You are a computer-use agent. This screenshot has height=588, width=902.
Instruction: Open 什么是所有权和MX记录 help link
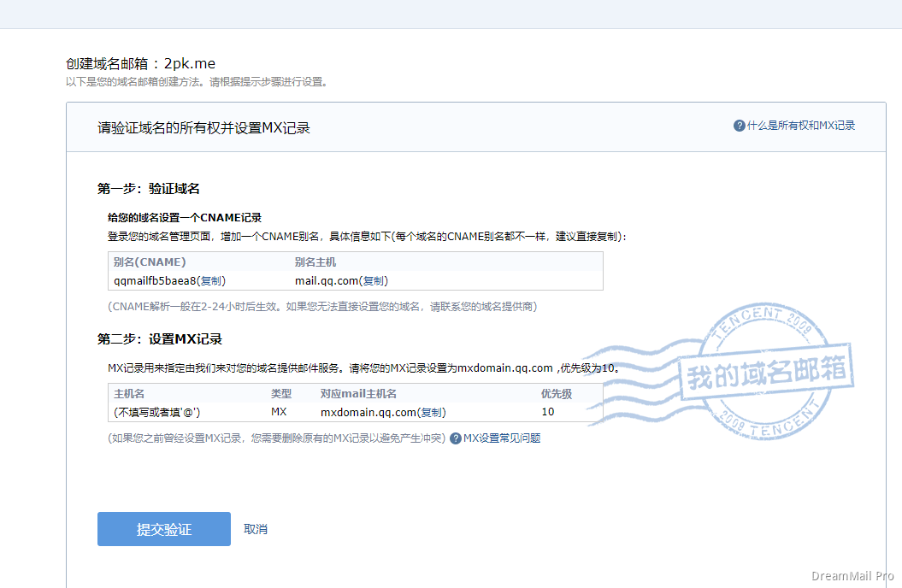801,126
